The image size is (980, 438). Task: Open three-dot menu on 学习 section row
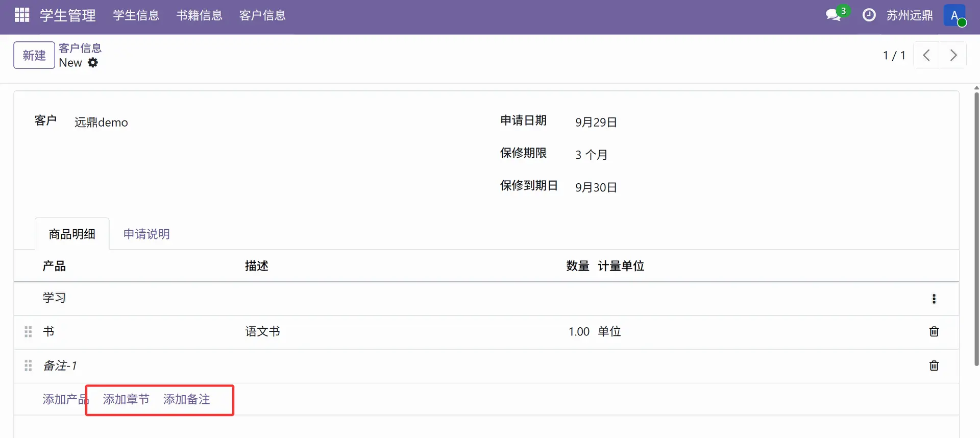coord(934,299)
